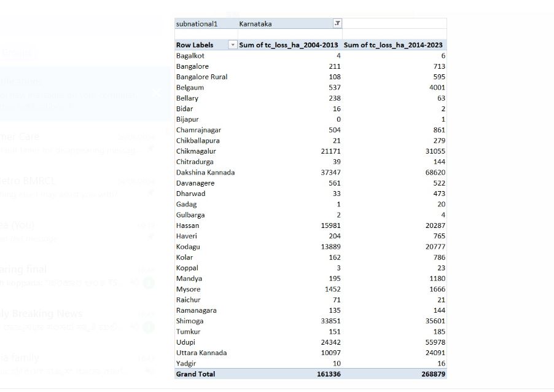Viewport: 554px width, 392px height.
Task: Select the Udupi row label
Action: [185, 342]
